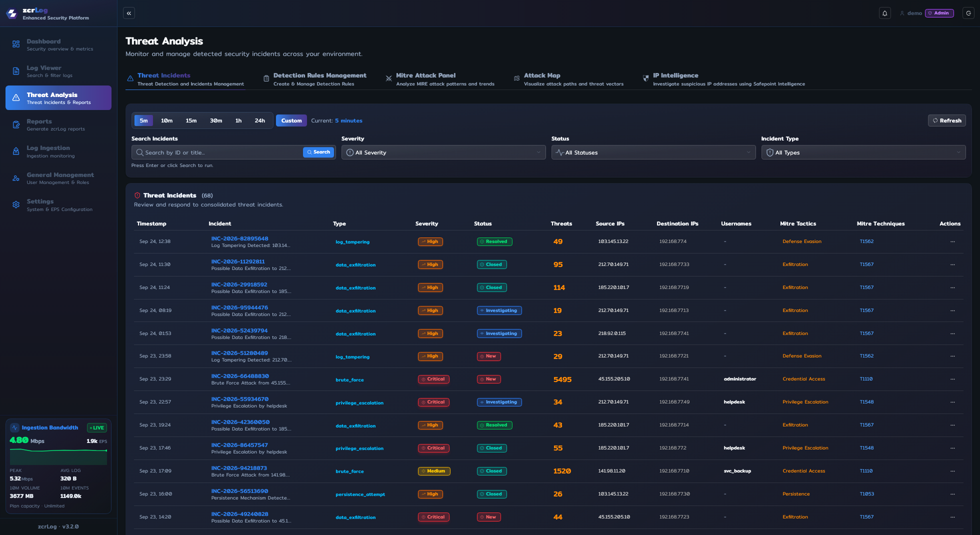This screenshot has height=535, width=980.
Task: Select the 1h time range
Action: [238, 120]
